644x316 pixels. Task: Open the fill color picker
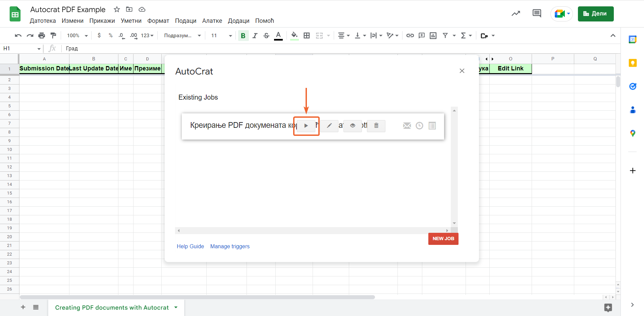click(x=294, y=36)
